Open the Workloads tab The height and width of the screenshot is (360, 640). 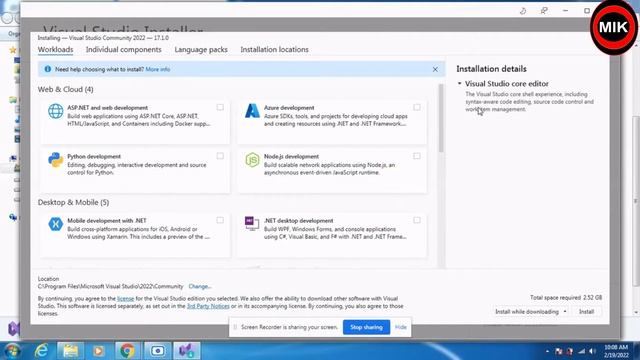56,49
